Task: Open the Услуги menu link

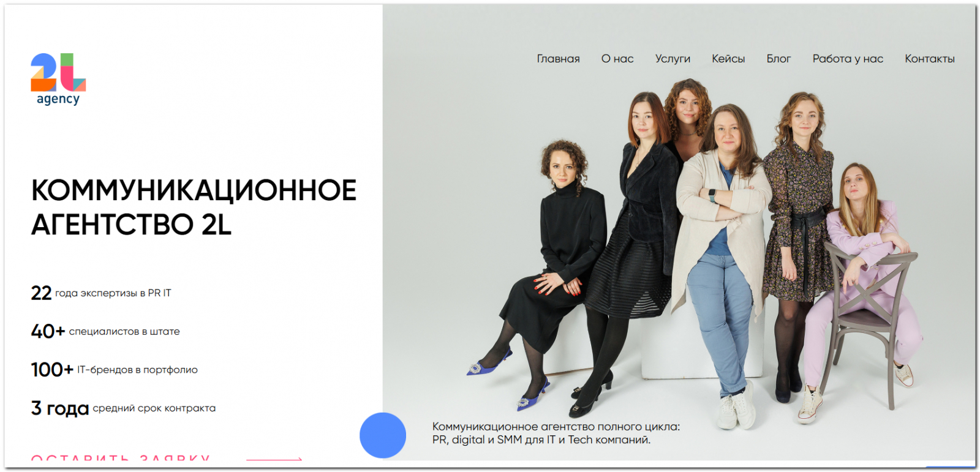Action: (673, 59)
